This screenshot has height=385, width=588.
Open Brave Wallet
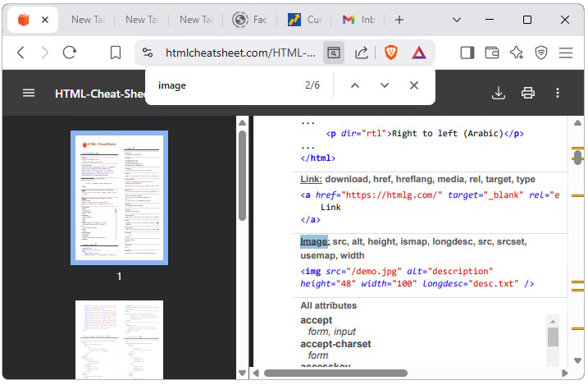[x=491, y=53]
